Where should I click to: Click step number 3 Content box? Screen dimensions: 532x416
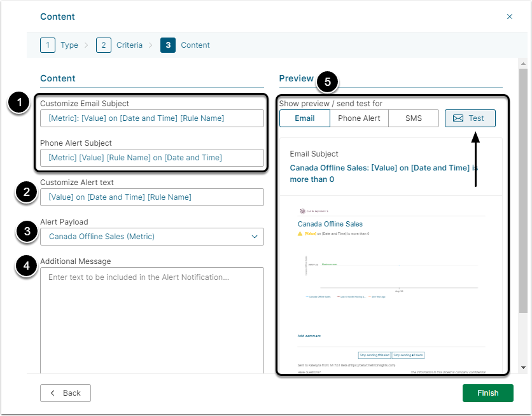168,45
